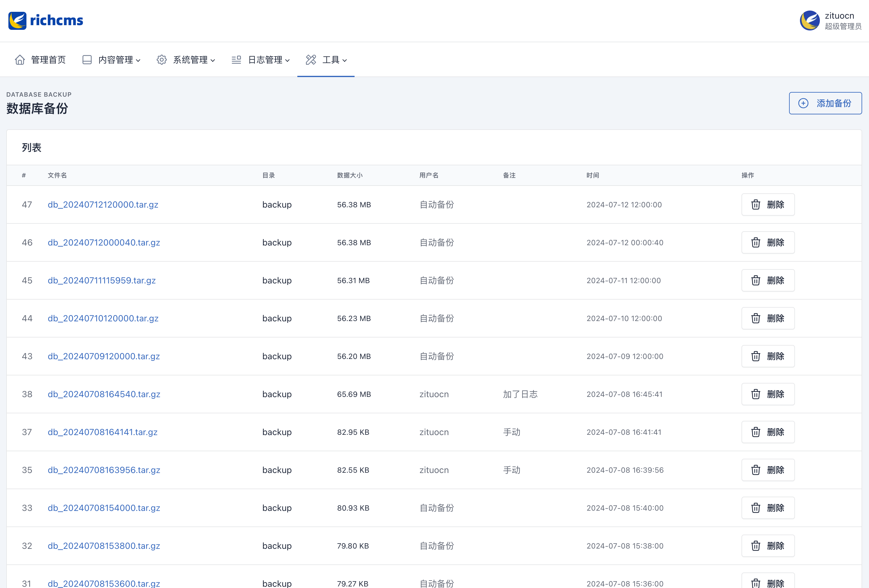Click the tools icon beside 工具

[311, 60]
